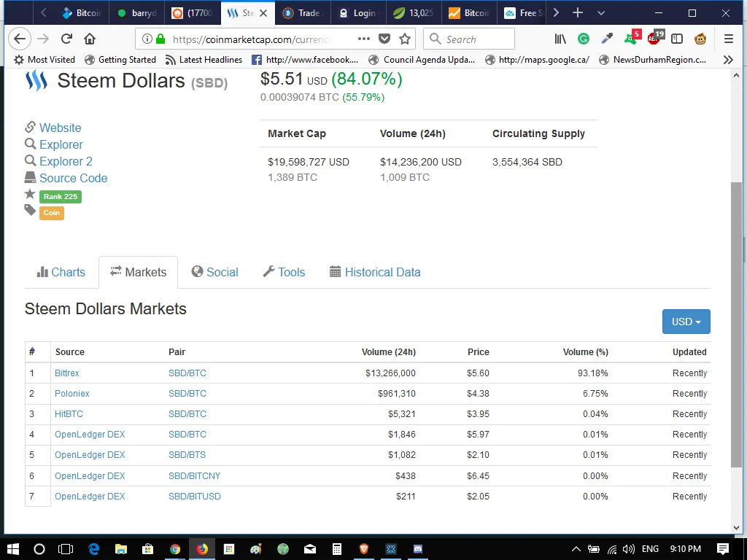Activate the eyedropper color picker extension
Viewport: 747px width, 560px height.
pyautogui.click(x=607, y=39)
